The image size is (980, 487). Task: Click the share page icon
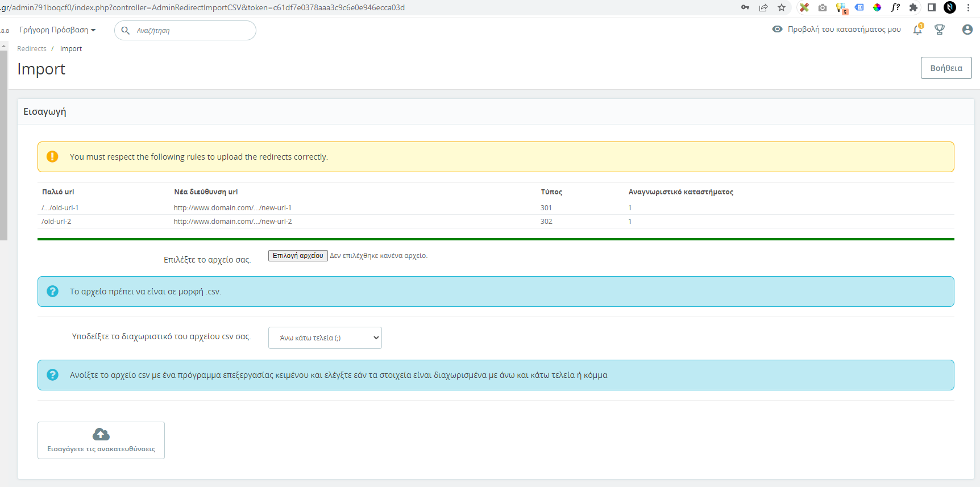pyautogui.click(x=763, y=7)
